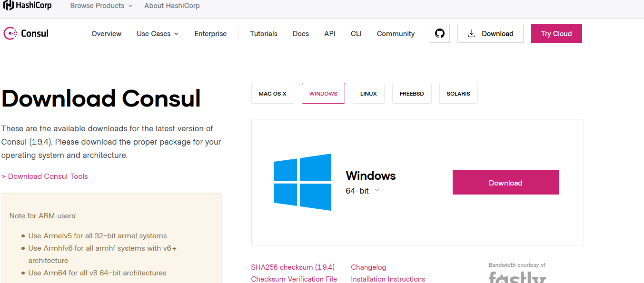Open the Community nav item
Image resolution: width=644 pixels, height=283 pixels.
point(396,34)
